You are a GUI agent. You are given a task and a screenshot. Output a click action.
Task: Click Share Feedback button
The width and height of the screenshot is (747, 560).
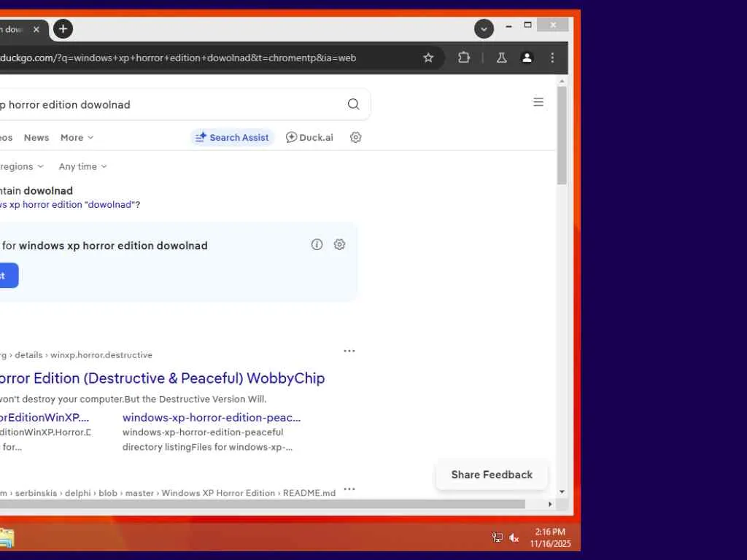(x=492, y=475)
